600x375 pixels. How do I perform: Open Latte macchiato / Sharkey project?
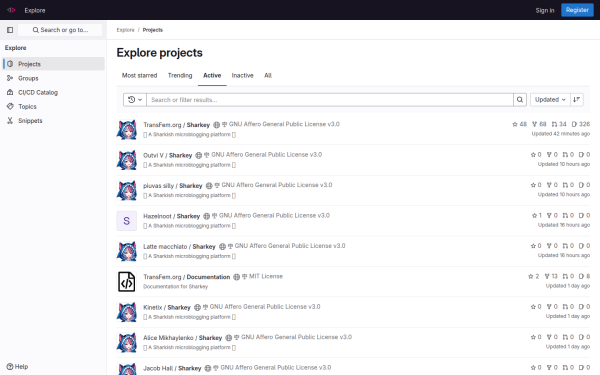click(179, 246)
